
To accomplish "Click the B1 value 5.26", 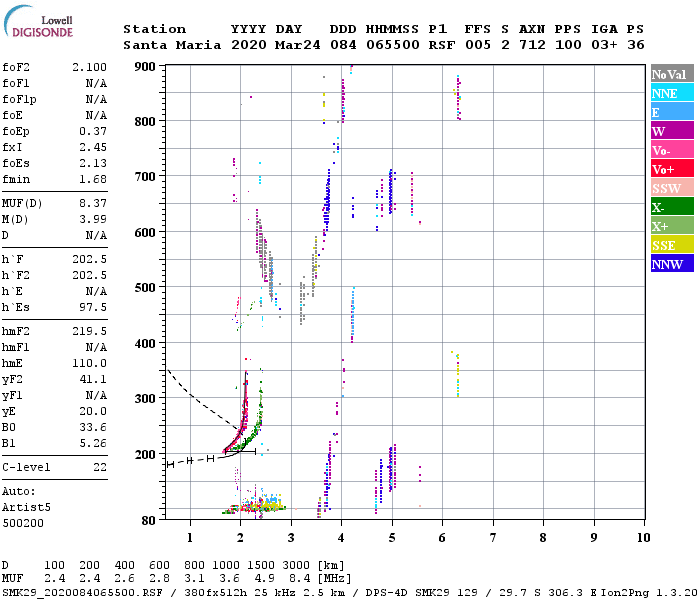I will [93, 443].
